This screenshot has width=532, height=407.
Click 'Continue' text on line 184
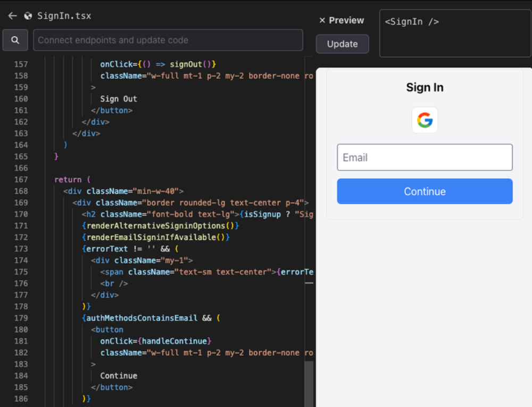(x=119, y=376)
